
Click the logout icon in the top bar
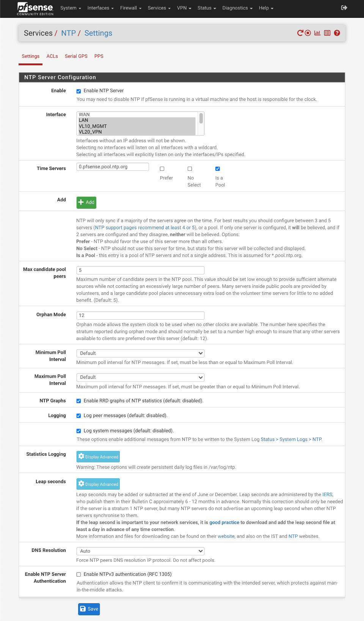coord(344,8)
